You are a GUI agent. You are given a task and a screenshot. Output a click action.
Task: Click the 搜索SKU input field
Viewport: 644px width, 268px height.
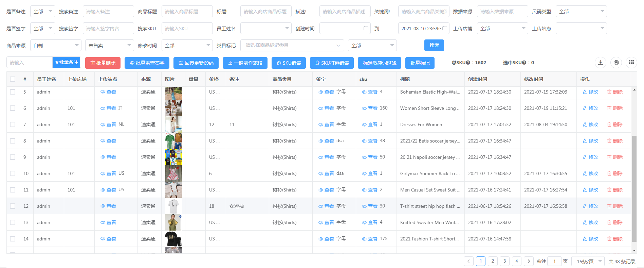187,28
